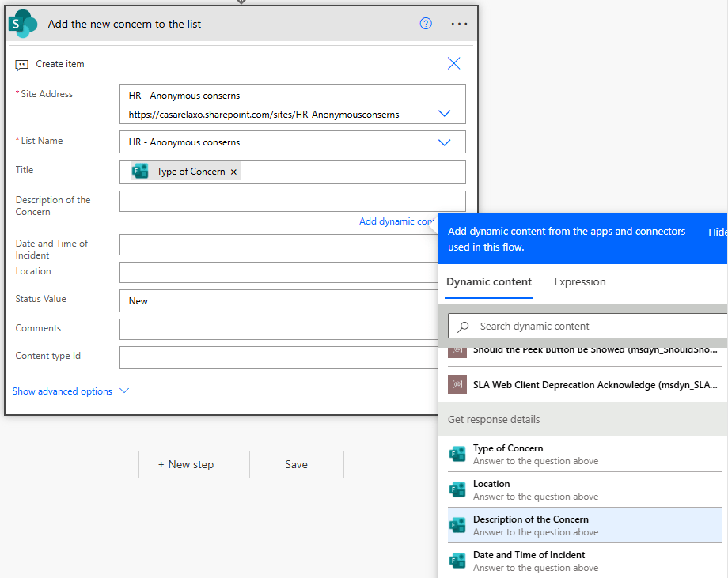Click the Add dynamic content link
Screen dimensions: 728x578
396,221
